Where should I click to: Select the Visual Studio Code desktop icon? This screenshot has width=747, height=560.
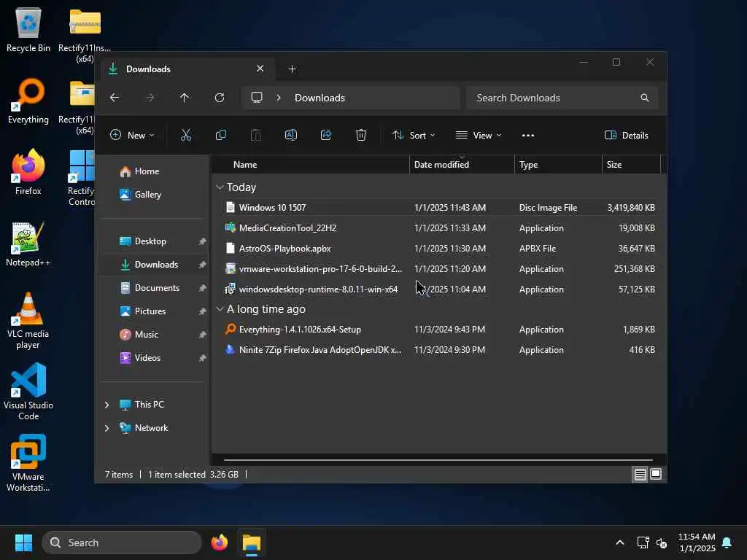(28, 392)
